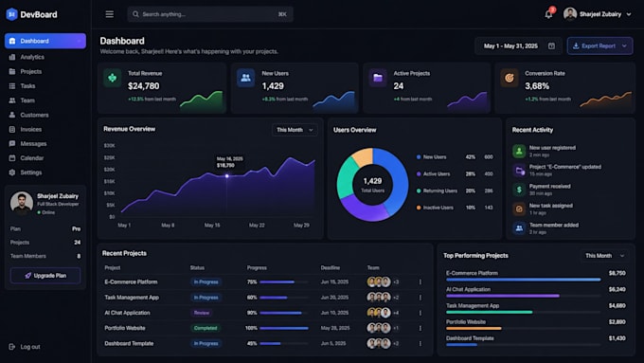The height and width of the screenshot is (363, 644).
Task: Open Messages in the sidebar
Action: (x=45, y=144)
